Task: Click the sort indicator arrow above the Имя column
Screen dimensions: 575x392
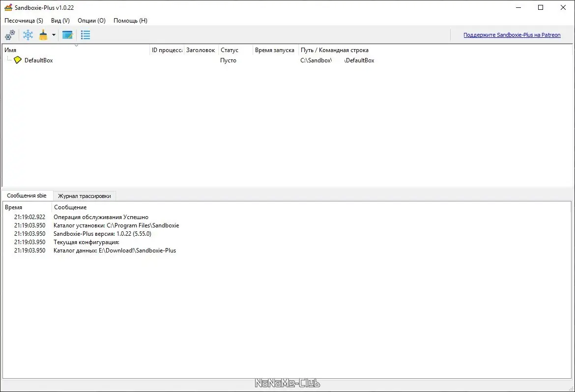Action: (x=76, y=46)
